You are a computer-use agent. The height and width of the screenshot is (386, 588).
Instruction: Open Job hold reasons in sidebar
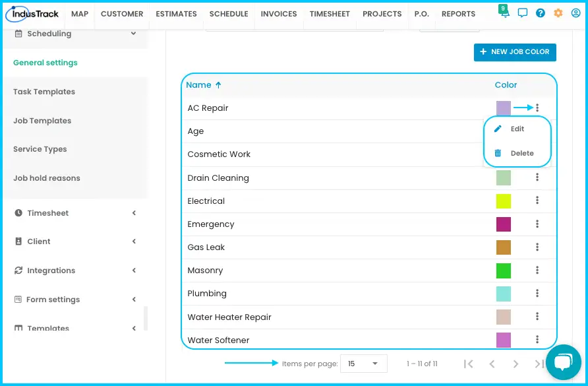[x=47, y=178]
